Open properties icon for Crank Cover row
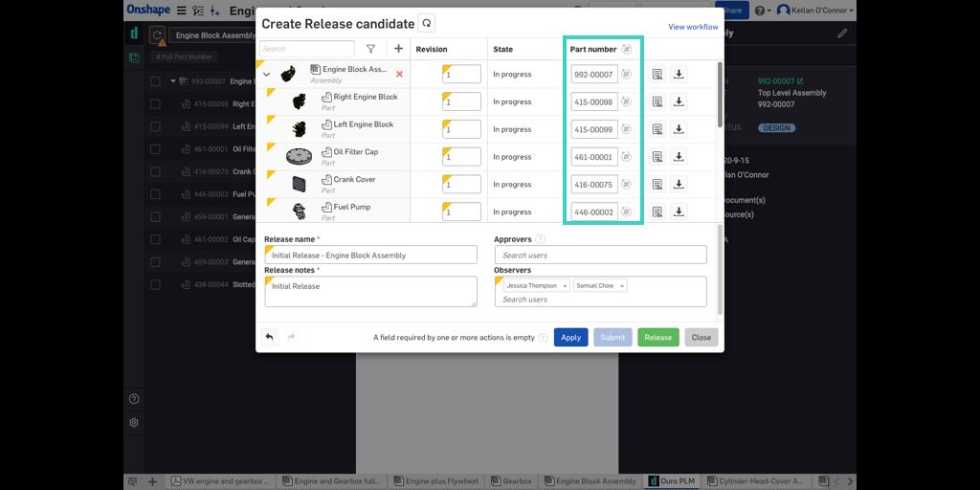The height and width of the screenshot is (490, 980). pos(657,185)
